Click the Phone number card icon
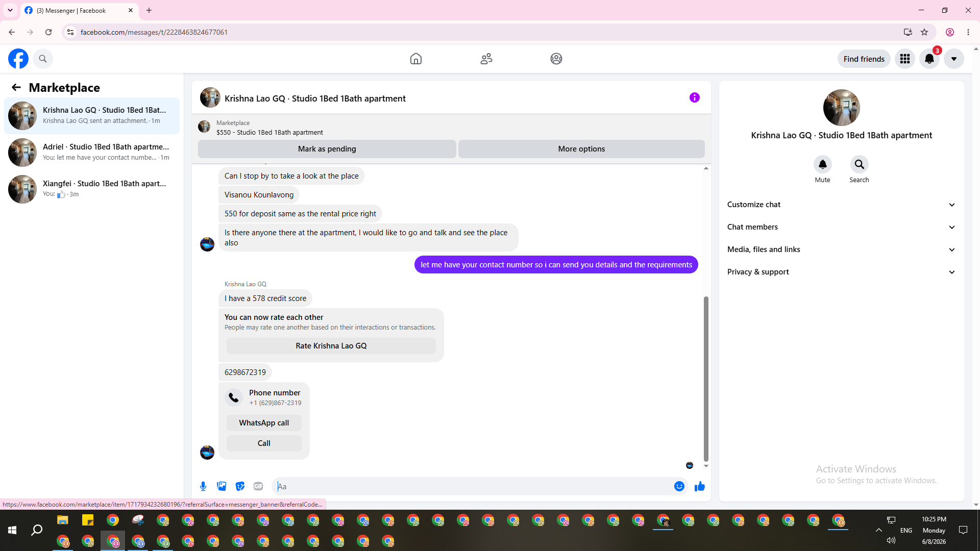 tap(234, 397)
